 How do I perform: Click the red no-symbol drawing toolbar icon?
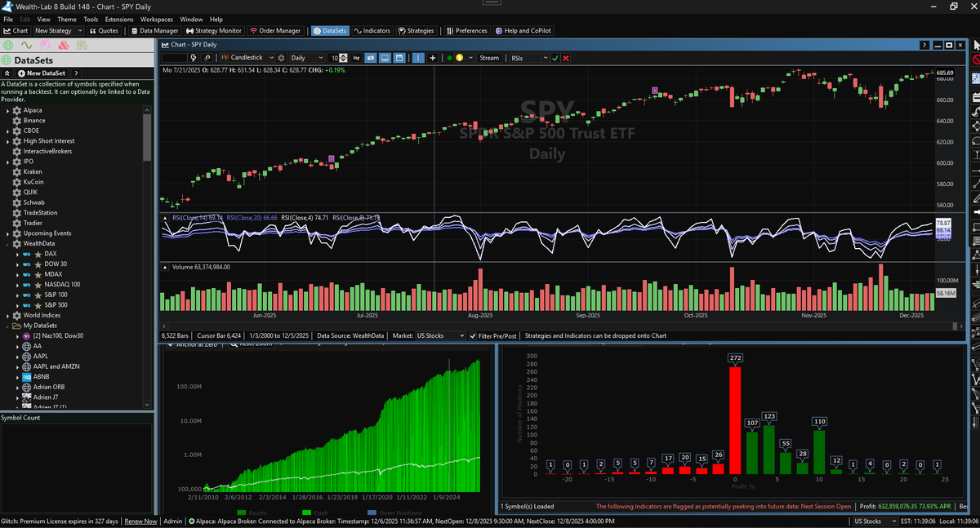click(977, 60)
